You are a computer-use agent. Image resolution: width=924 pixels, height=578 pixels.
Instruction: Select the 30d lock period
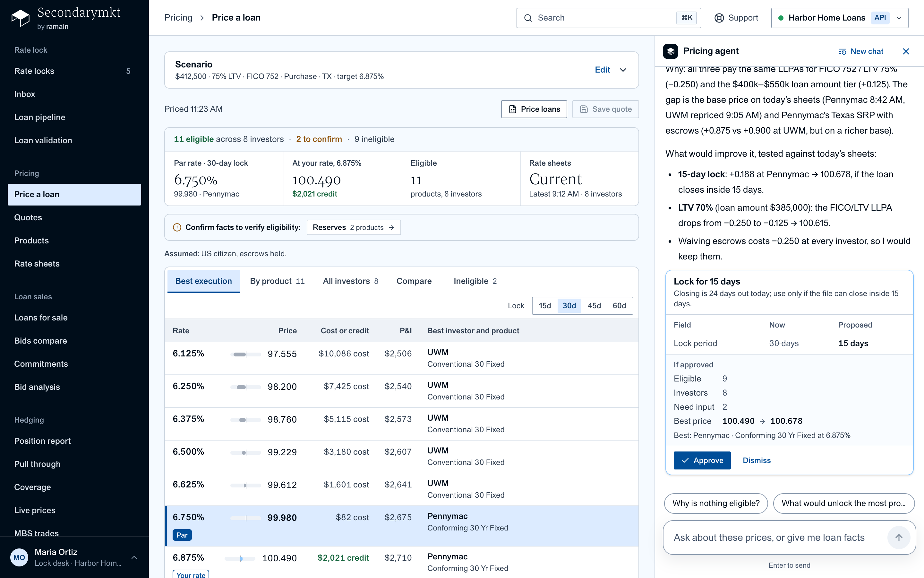point(569,305)
